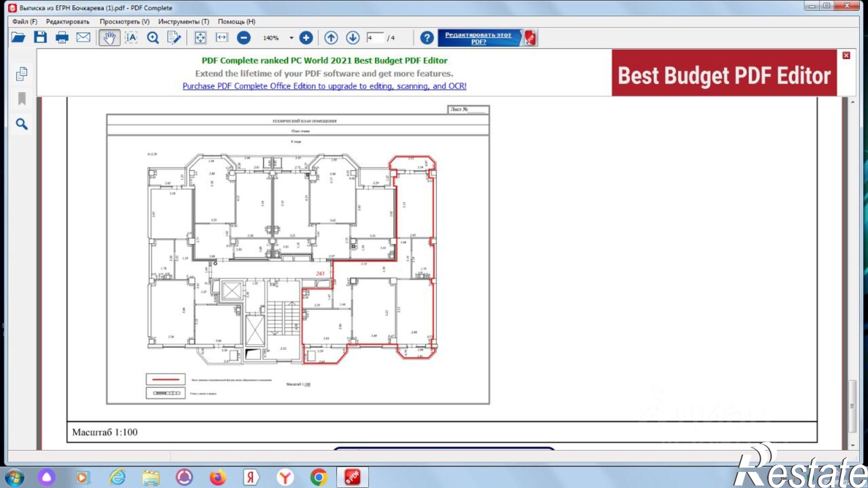Image resolution: width=868 pixels, height=488 pixels.
Task: Open the Просмотреть (V) menu
Action: [124, 21]
